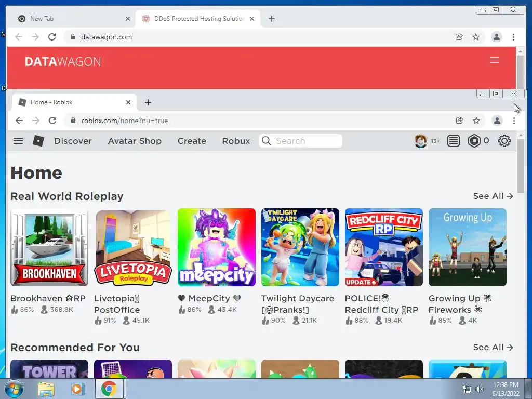The height and width of the screenshot is (399, 532).
Task: Open the Livetopia Roleplay game thumbnail
Action: [133, 247]
